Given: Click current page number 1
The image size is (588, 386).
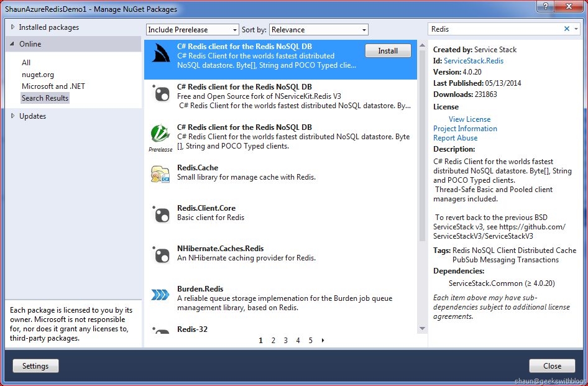Looking at the screenshot, I should pos(260,340).
